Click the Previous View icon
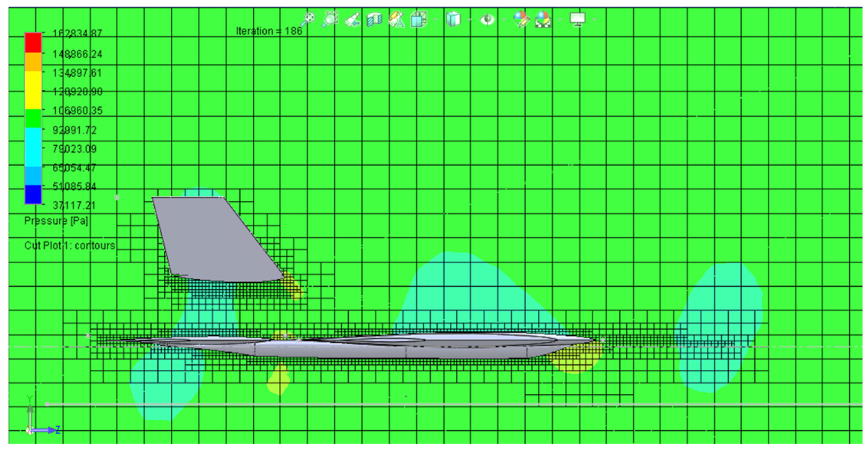 352,20
